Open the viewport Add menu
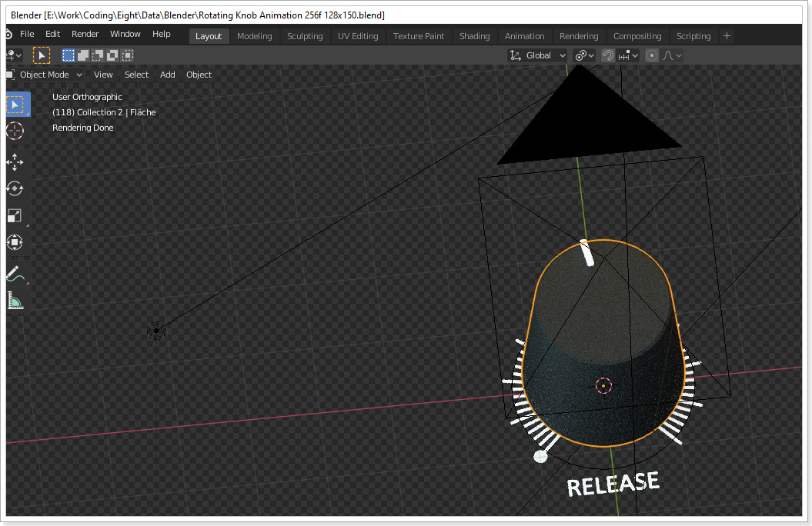 [167, 75]
